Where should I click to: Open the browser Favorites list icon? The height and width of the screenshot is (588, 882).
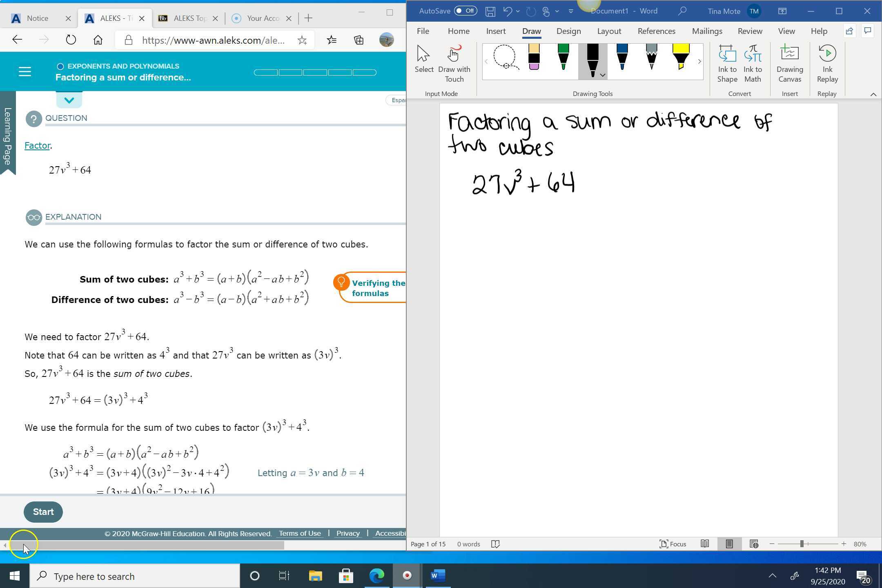(332, 40)
